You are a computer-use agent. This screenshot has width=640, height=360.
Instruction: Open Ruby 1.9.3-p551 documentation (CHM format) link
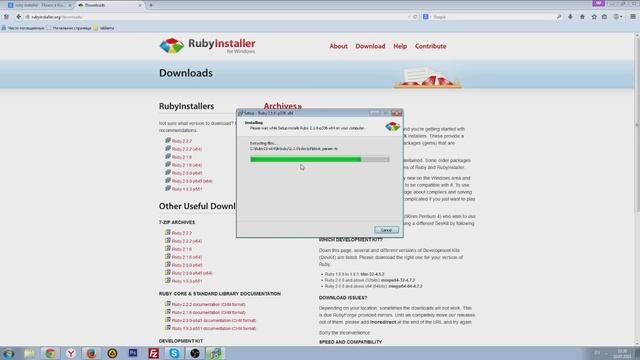213,329
